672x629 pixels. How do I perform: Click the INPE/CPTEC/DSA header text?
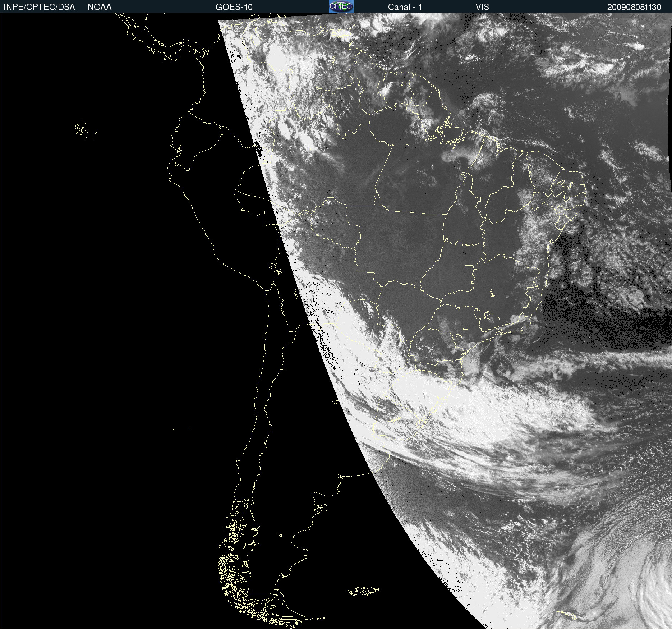39,7
